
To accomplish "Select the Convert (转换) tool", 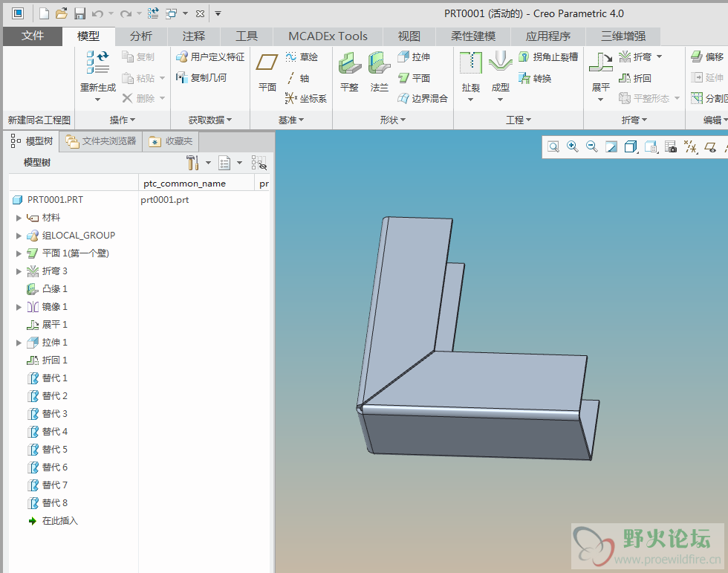I will (536, 78).
